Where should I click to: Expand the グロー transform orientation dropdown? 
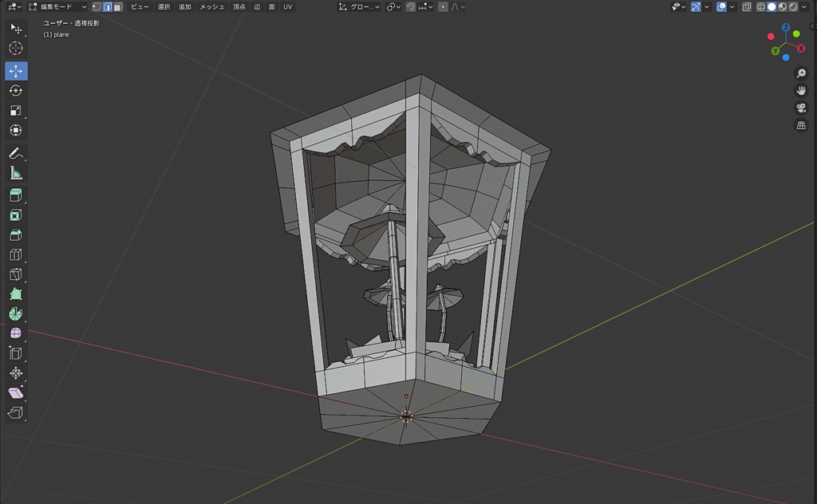click(x=359, y=6)
